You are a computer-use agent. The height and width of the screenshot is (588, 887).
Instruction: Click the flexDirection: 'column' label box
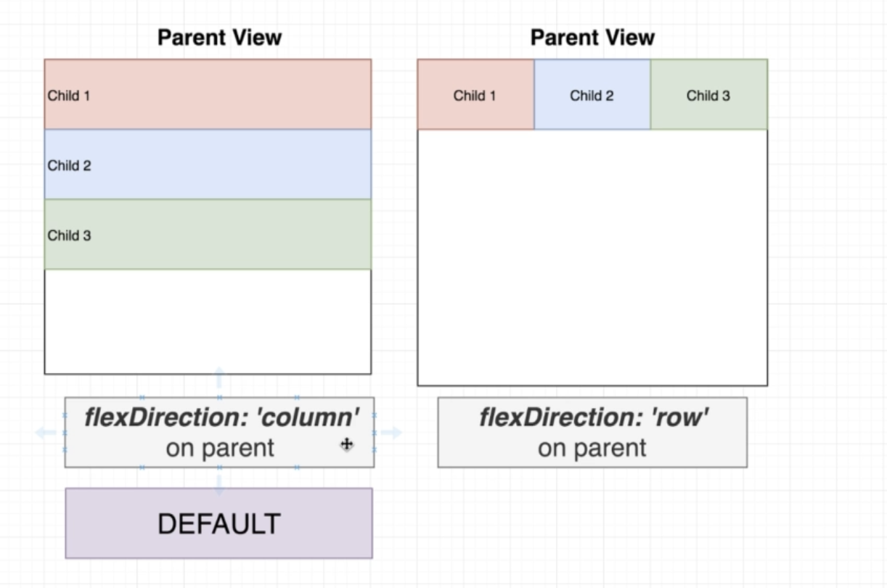(x=219, y=433)
